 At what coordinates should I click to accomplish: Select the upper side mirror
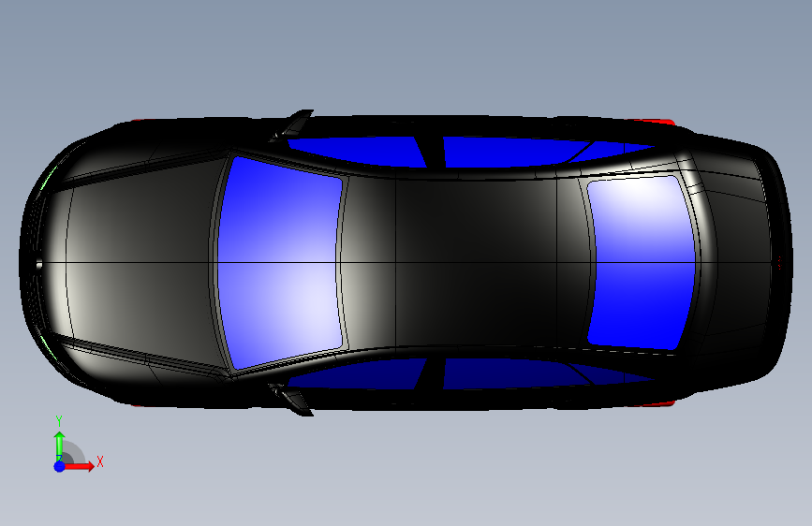[293, 124]
